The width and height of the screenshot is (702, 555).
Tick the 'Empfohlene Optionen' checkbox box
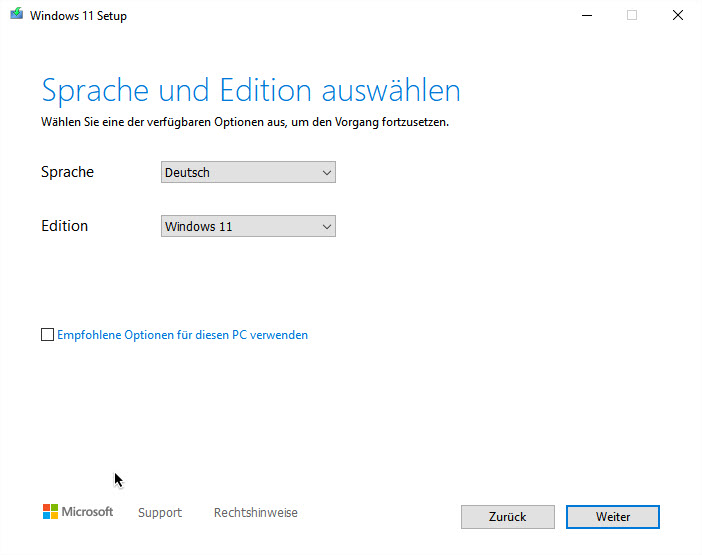coord(47,335)
